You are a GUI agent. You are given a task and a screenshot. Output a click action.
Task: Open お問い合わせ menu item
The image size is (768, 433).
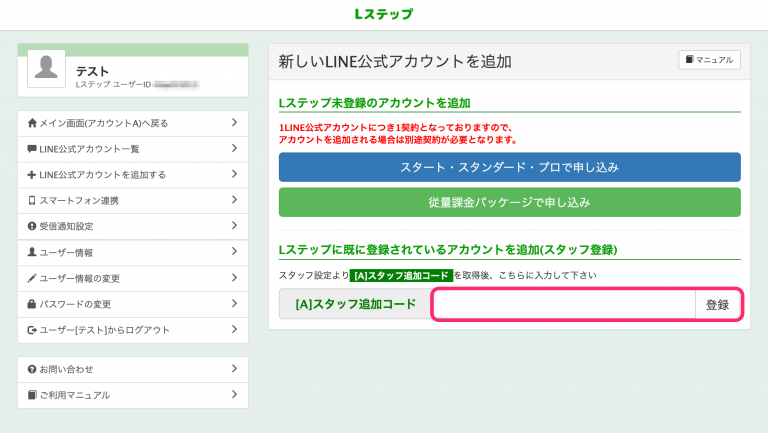point(133,369)
